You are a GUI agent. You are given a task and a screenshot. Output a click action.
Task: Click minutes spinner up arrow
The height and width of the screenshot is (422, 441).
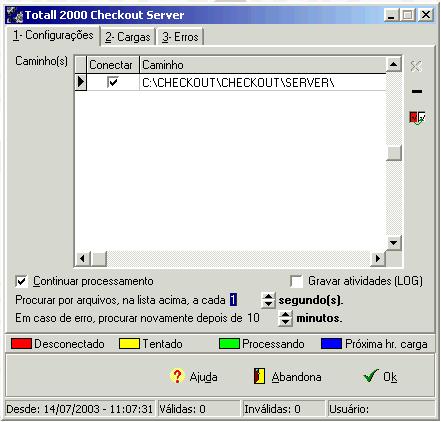point(285,314)
